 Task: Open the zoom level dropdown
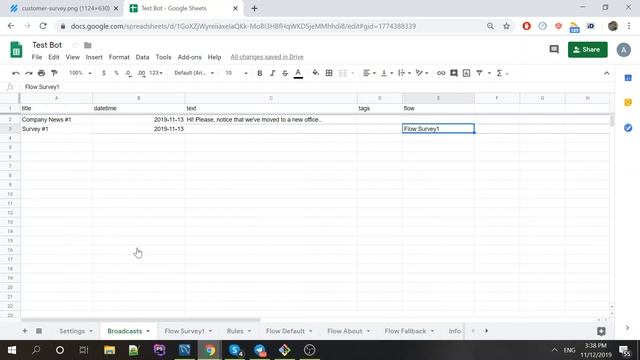click(80, 73)
